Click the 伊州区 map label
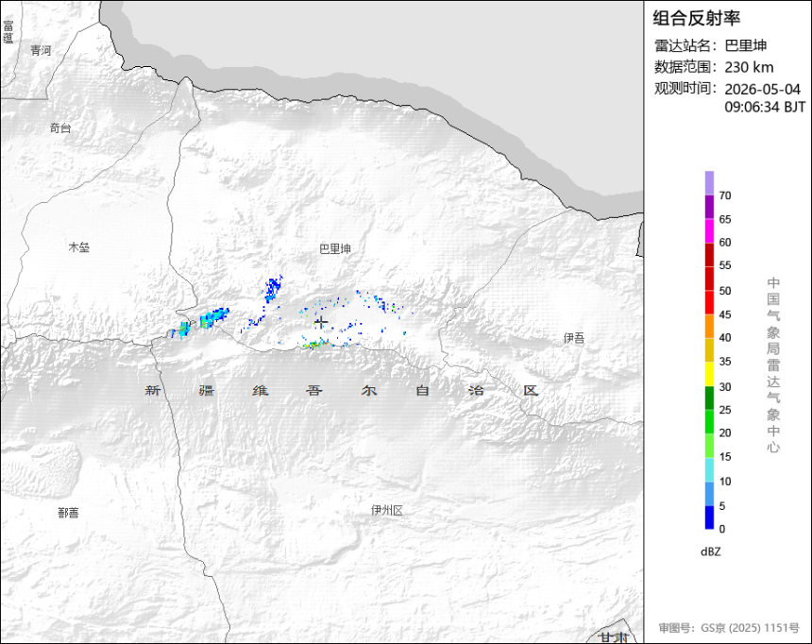 (387, 510)
